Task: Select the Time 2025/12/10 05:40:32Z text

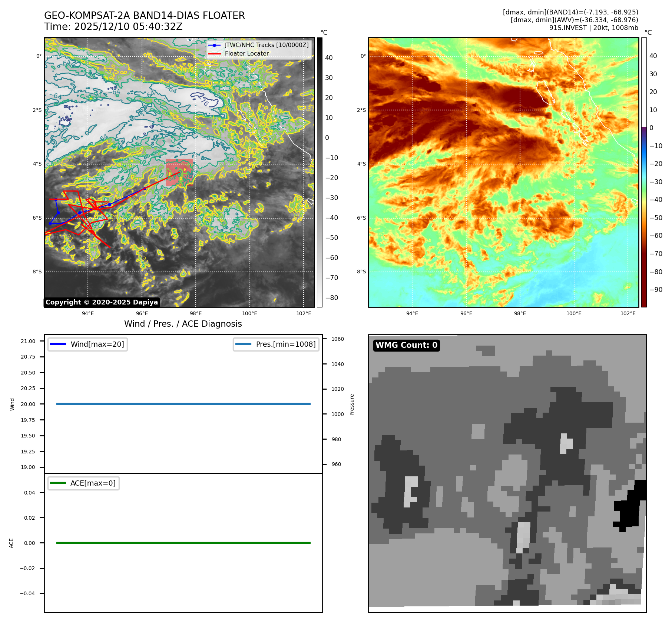Action: point(113,27)
